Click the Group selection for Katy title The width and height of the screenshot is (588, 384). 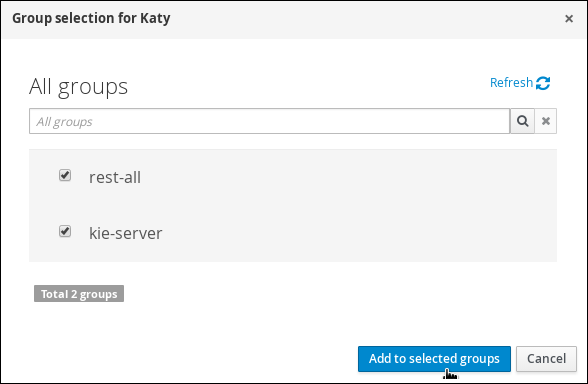point(91,18)
